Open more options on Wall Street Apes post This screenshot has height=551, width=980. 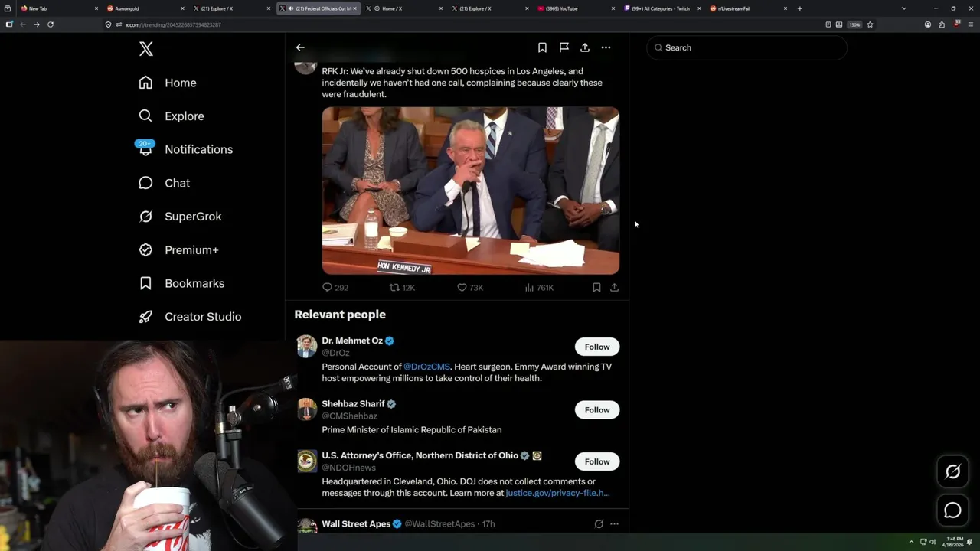pyautogui.click(x=614, y=524)
